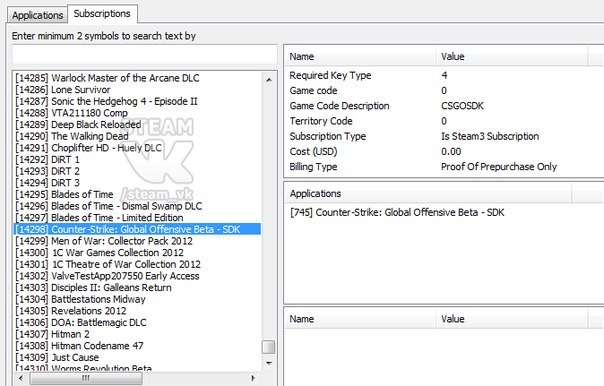The height and width of the screenshot is (386, 604).
Task: Click the list's scroll up arrow
Action: point(269,80)
